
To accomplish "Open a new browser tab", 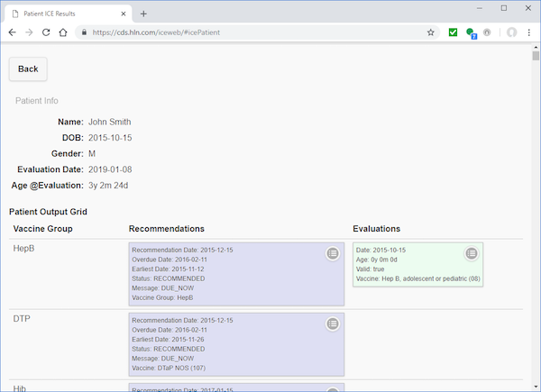I will 143,14.
